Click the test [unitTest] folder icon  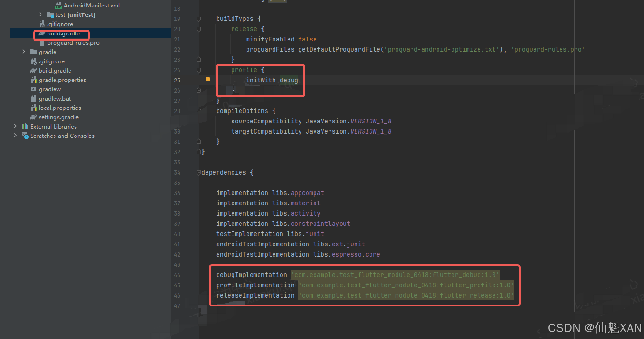click(x=50, y=15)
